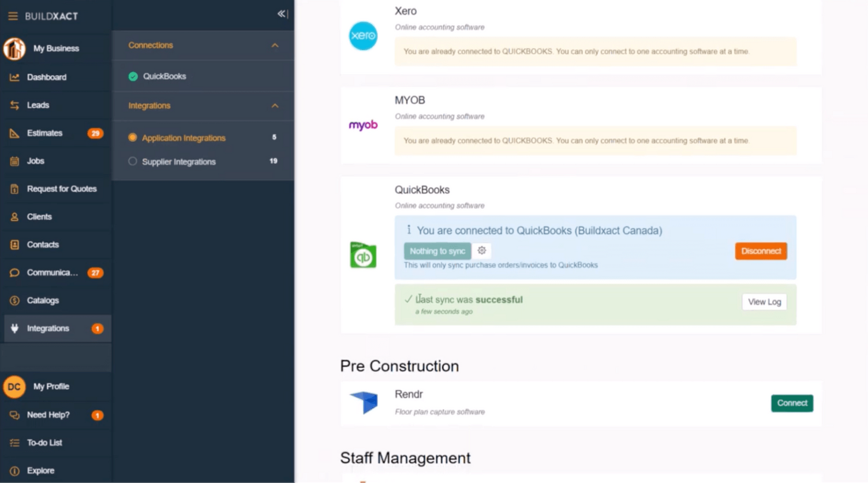This screenshot has height=483, width=868.
Task: Click the Communications chat bubble icon
Action: pyautogui.click(x=14, y=272)
